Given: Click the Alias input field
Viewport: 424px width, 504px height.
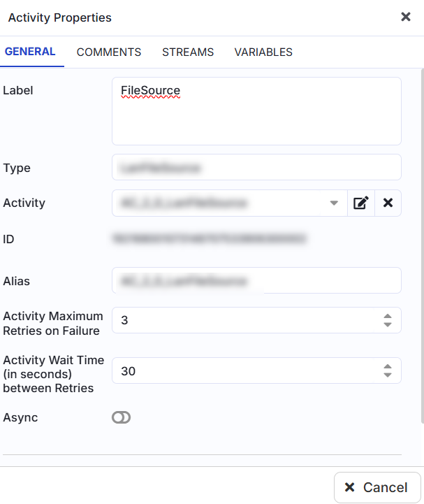Looking at the screenshot, I should 256,280.
